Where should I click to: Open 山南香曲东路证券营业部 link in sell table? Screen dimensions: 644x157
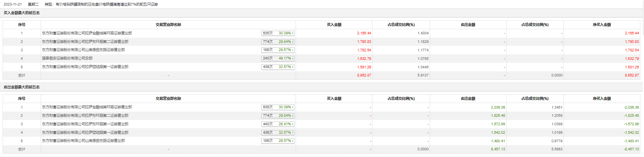click(x=83, y=141)
